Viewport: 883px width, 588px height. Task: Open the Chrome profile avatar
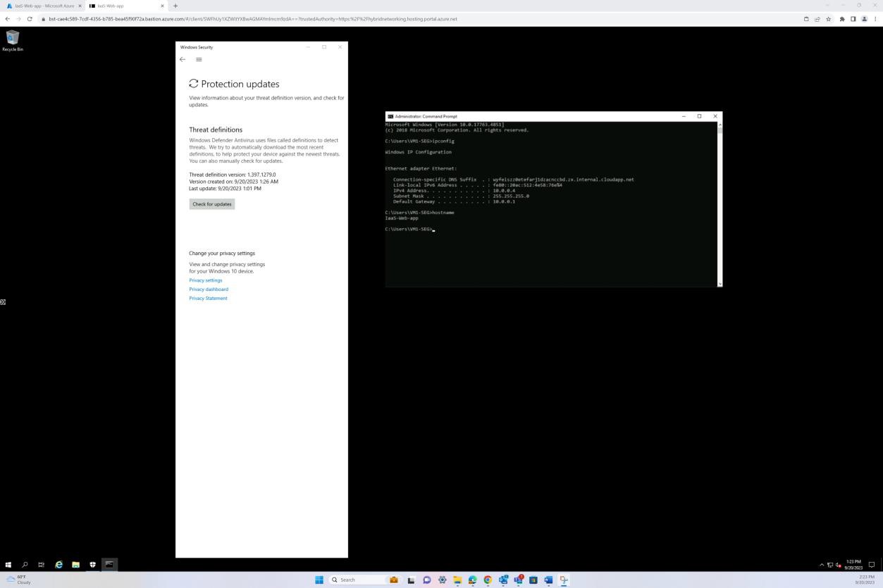click(x=864, y=19)
